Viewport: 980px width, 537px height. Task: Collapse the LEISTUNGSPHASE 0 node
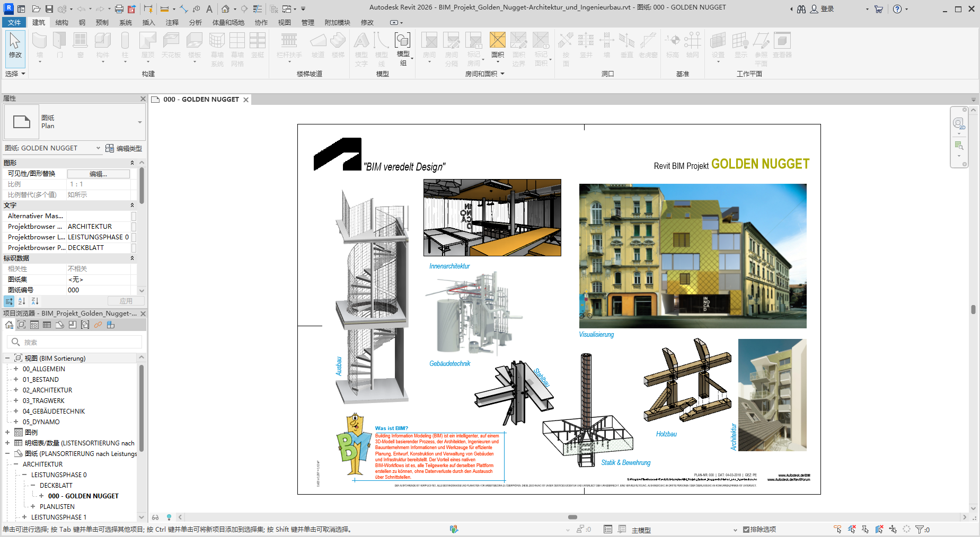coord(24,475)
